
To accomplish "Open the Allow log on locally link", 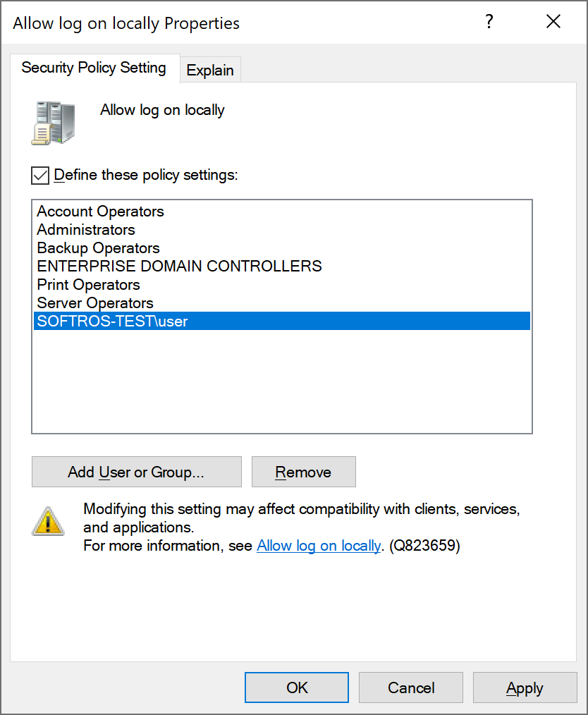I will point(319,546).
